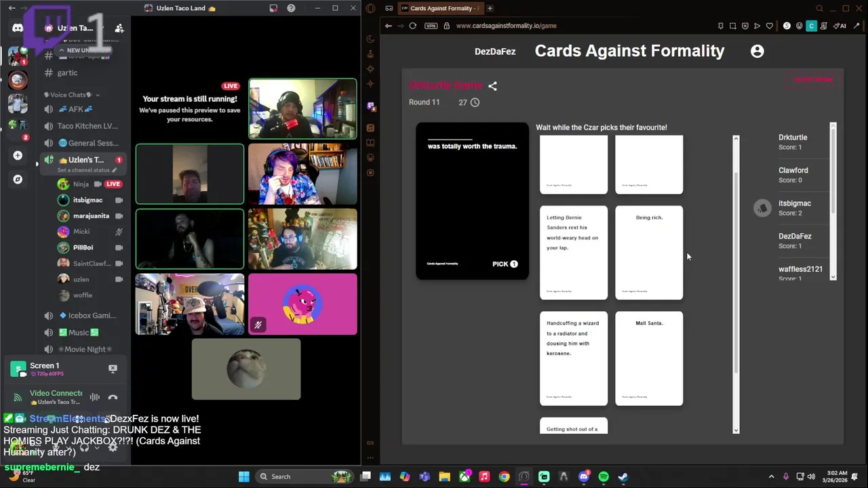The image size is (868, 488).
Task: Open Discord inbox icon in title bar
Action: (273, 8)
